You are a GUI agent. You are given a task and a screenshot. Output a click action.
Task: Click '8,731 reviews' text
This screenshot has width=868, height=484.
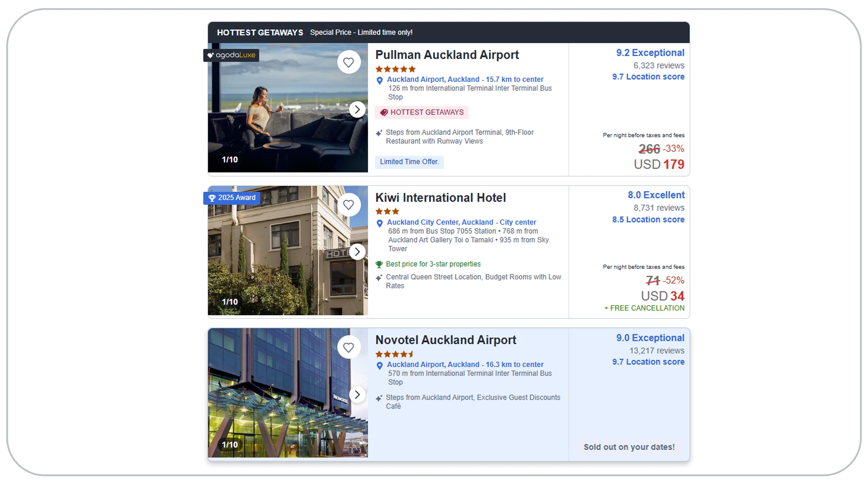pos(659,208)
